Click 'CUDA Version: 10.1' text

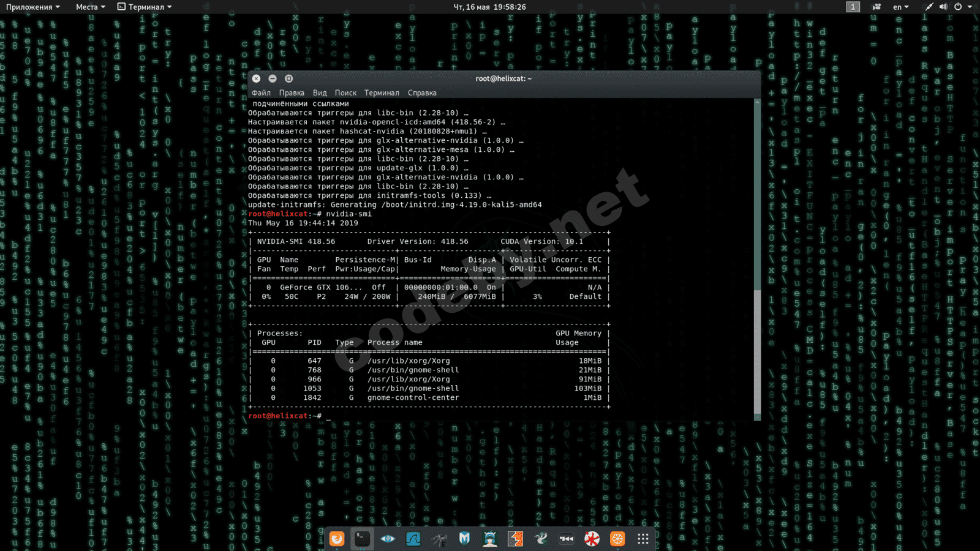[542, 242]
